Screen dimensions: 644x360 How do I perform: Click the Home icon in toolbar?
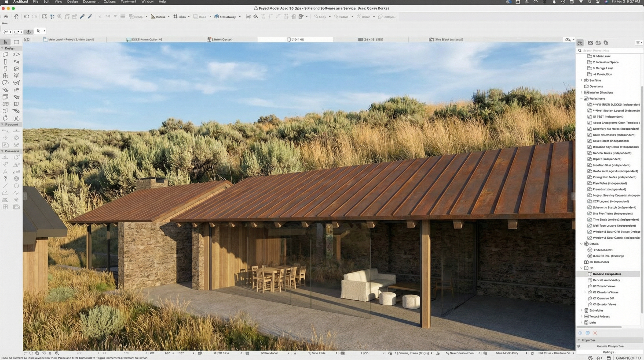(6, 16)
